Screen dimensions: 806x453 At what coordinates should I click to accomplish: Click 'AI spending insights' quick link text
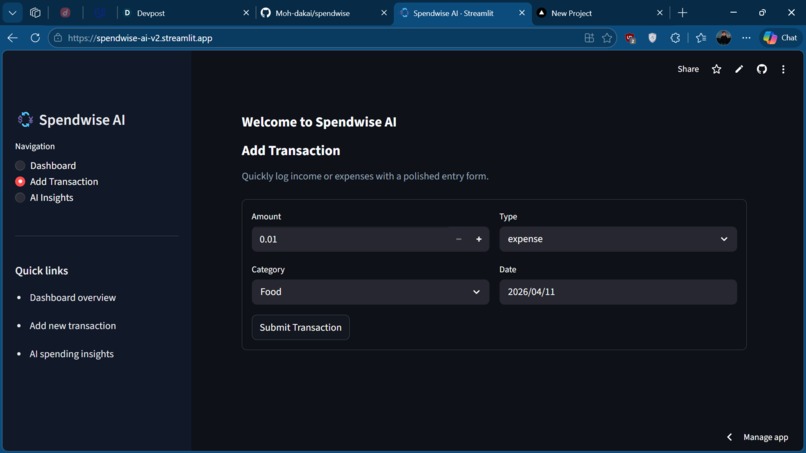point(71,354)
